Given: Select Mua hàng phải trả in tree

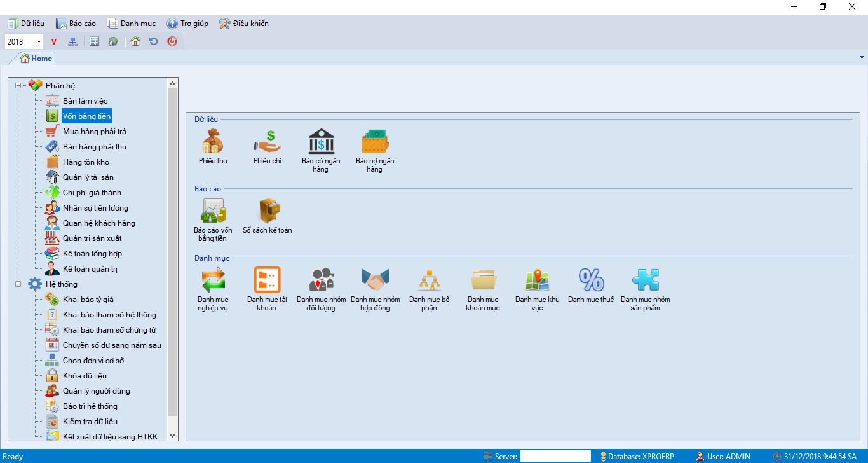Looking at the screenshot, I should (94, 132).
